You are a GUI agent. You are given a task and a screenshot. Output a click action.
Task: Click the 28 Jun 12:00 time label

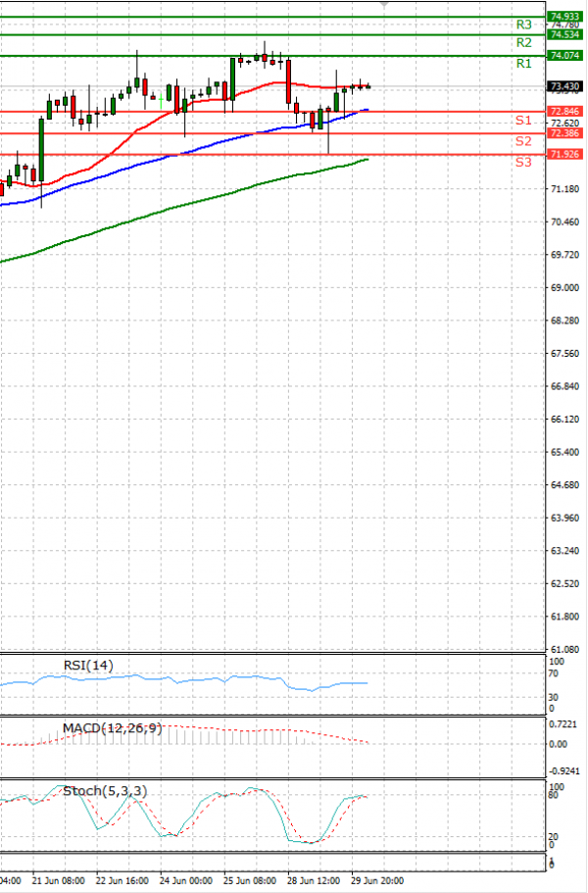(314, 880)
